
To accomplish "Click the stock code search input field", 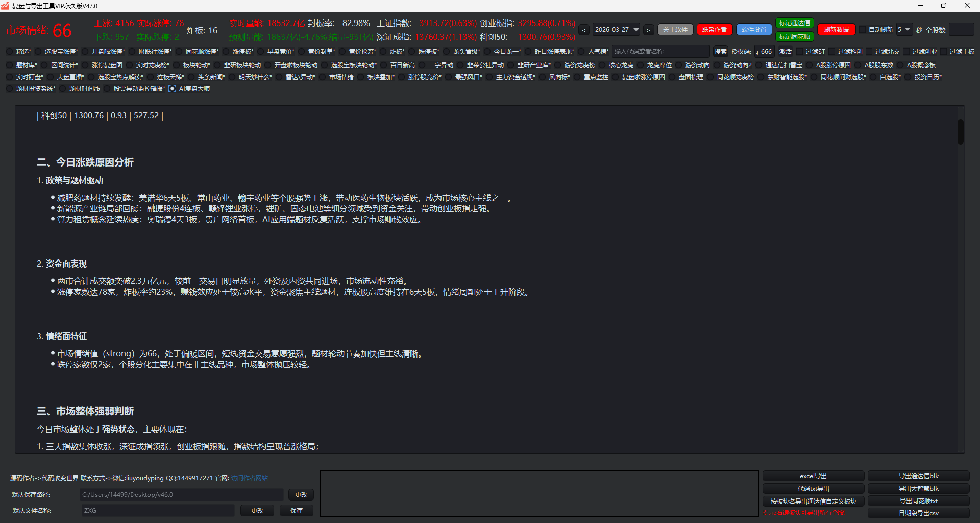I will click(660, 52).
